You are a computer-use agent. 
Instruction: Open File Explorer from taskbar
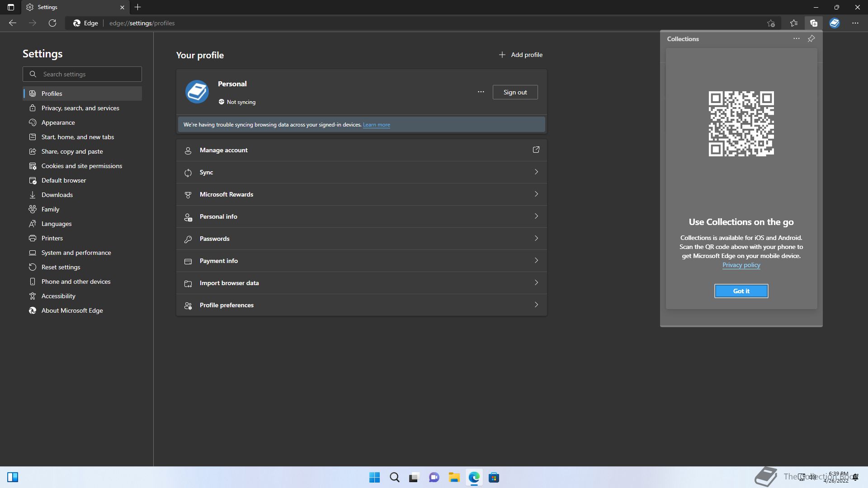(x=454, y=478)
